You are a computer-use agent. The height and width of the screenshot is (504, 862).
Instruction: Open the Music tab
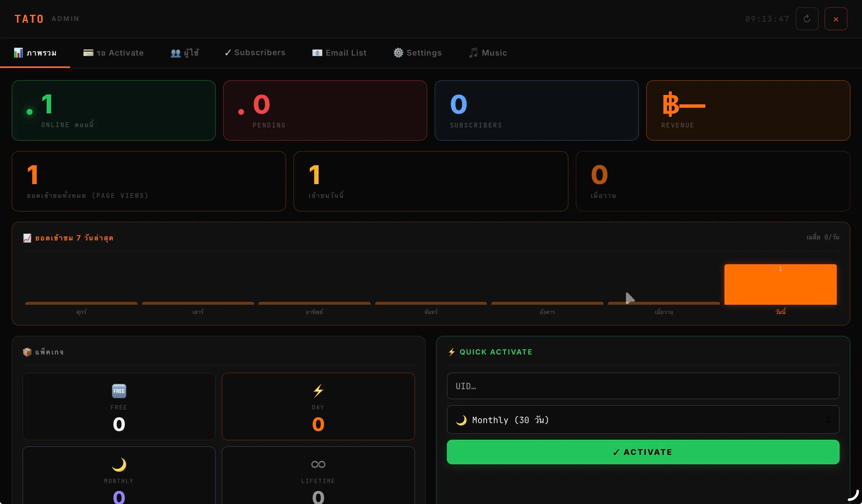(488, 53)
